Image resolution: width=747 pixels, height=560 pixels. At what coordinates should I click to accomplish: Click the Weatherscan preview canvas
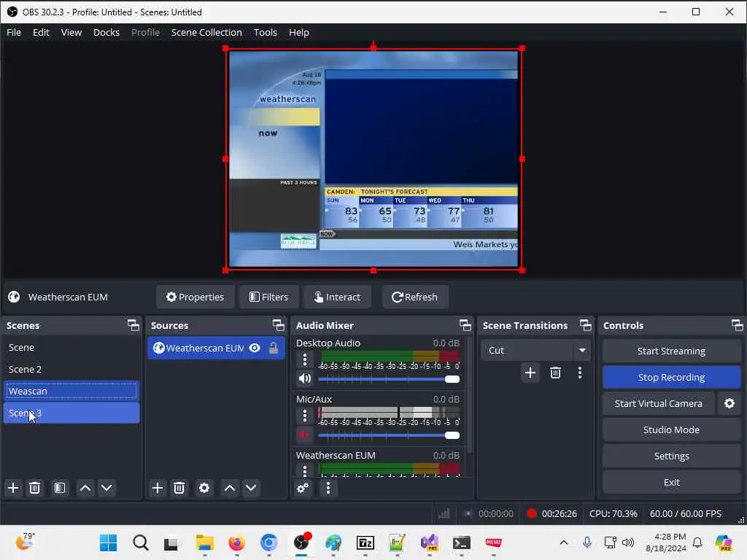[x=373, y=159]
